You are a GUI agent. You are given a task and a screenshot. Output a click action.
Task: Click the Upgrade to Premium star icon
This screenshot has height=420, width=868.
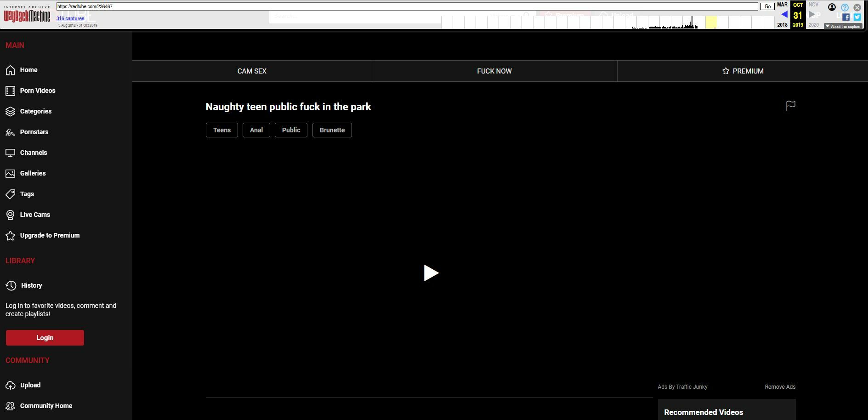(x=11, y=235)
